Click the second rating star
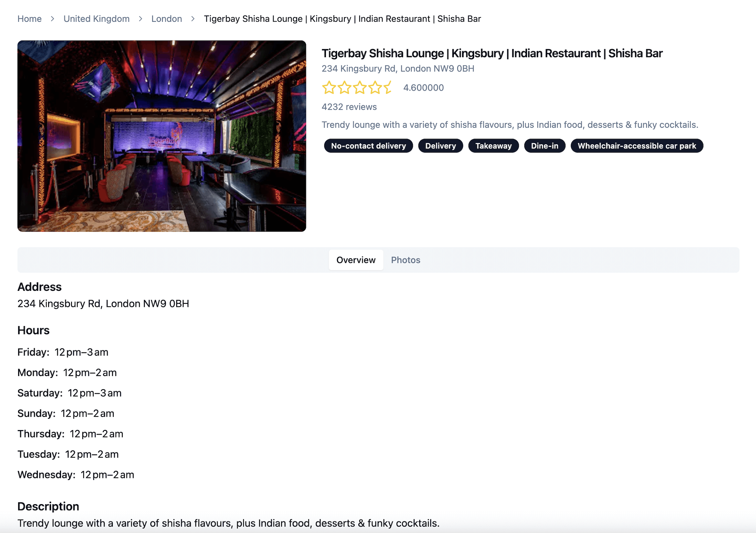The image size is (756, 533). pyautogui.click(x=344, y=88)
